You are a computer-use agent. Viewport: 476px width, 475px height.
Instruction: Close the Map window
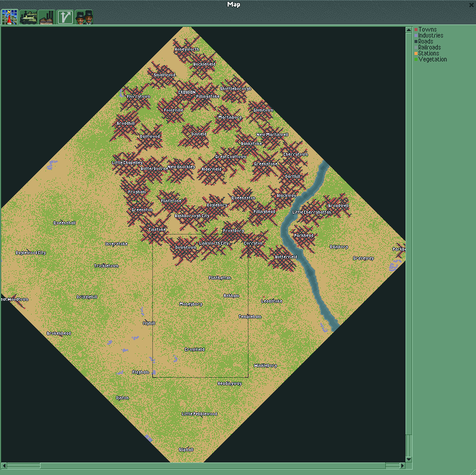click(x=471, y=5)
